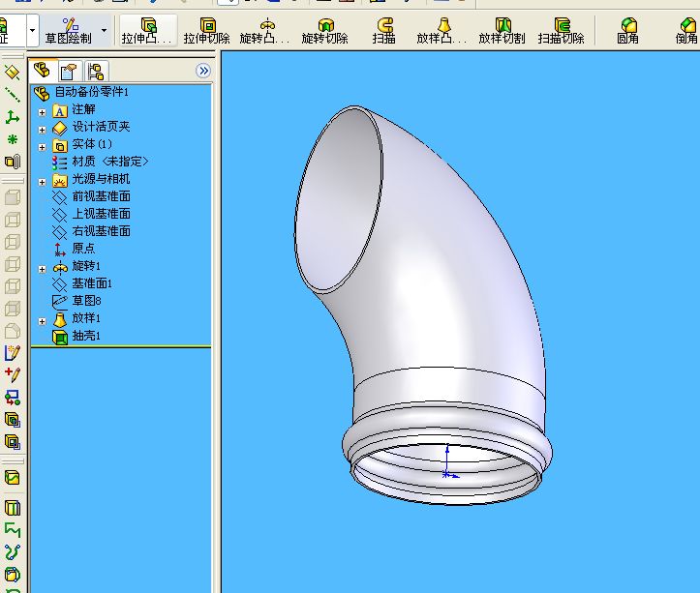Expand the 实体(1) solid bodies node
700x593 pixels.
pos(42,147)
